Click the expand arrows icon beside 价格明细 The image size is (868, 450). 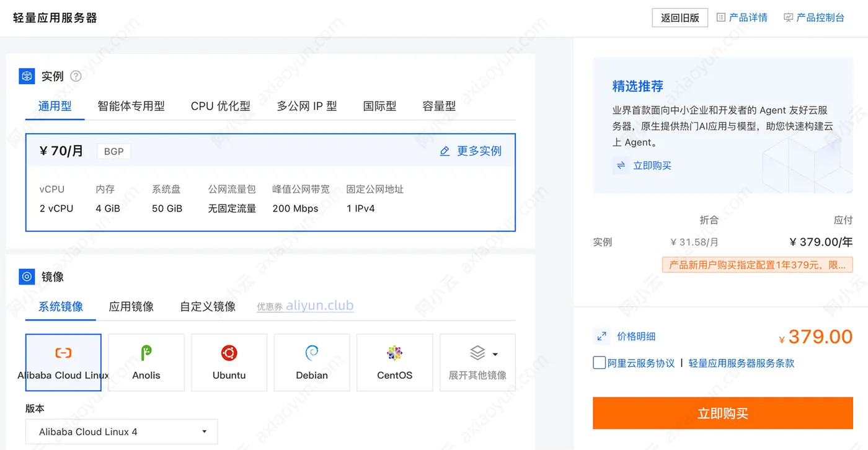tap(601, 337)
